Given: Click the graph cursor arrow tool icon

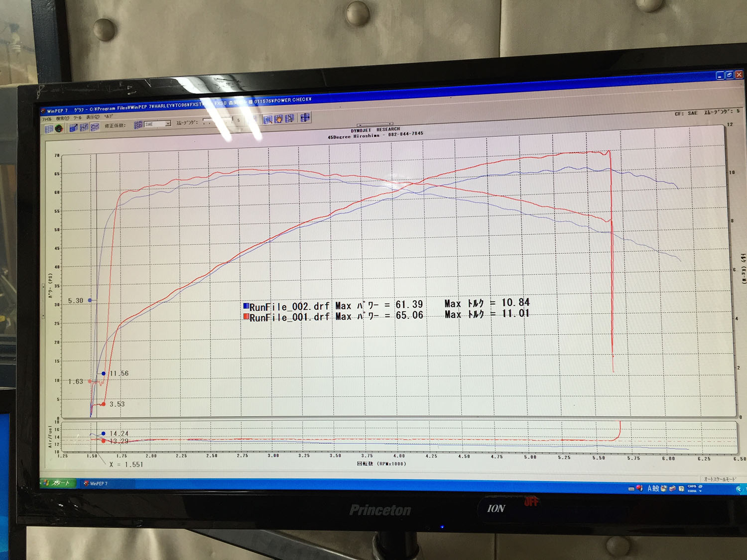Looking at the screenshot, I should (289, 118).
